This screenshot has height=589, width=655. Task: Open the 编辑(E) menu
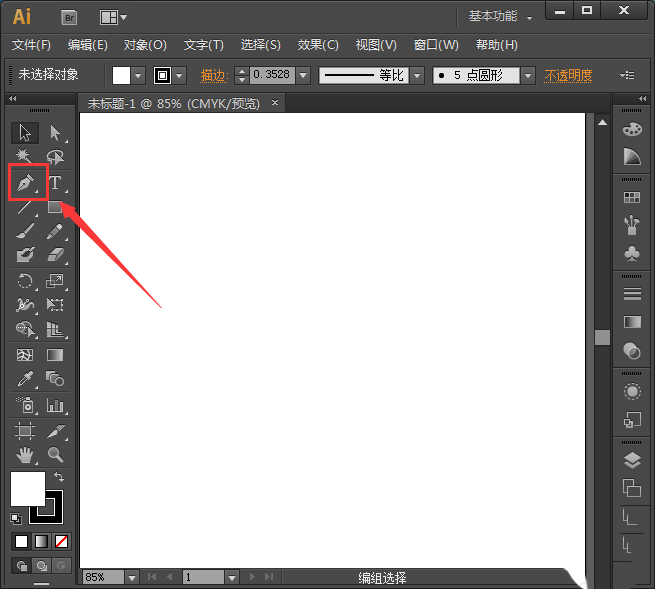[88, 45]
